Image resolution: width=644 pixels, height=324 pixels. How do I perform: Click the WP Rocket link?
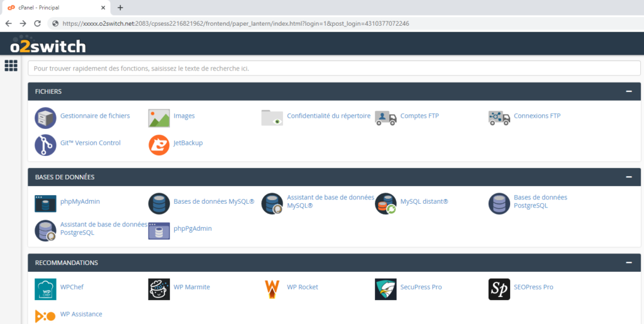[x=303, y=287]
